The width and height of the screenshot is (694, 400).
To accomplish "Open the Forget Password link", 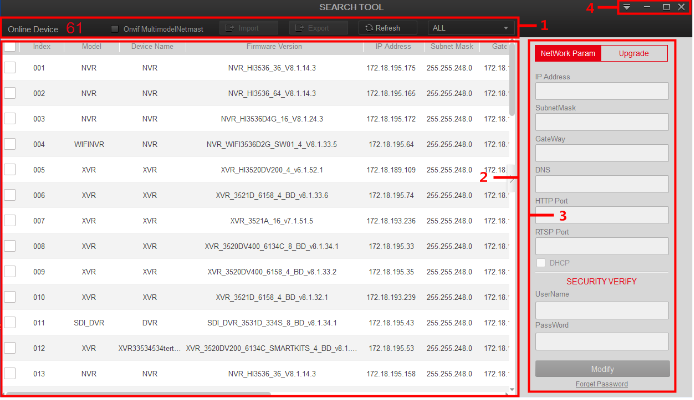I will pos(602,384).
